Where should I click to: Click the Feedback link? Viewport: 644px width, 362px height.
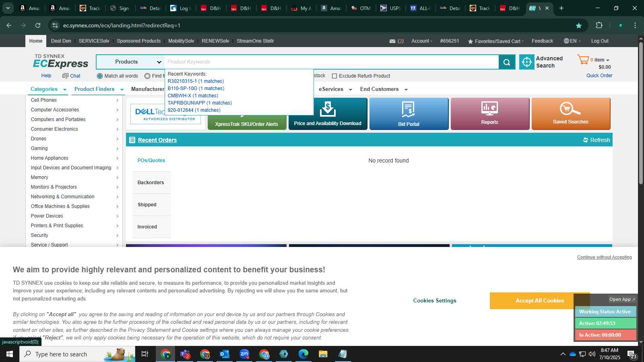point(542,41)
